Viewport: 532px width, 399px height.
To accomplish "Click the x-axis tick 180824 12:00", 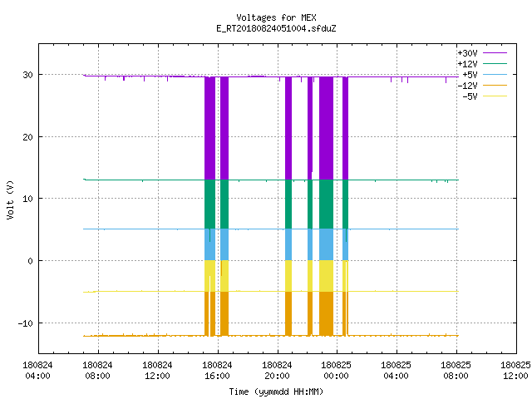I will point(157,371).
